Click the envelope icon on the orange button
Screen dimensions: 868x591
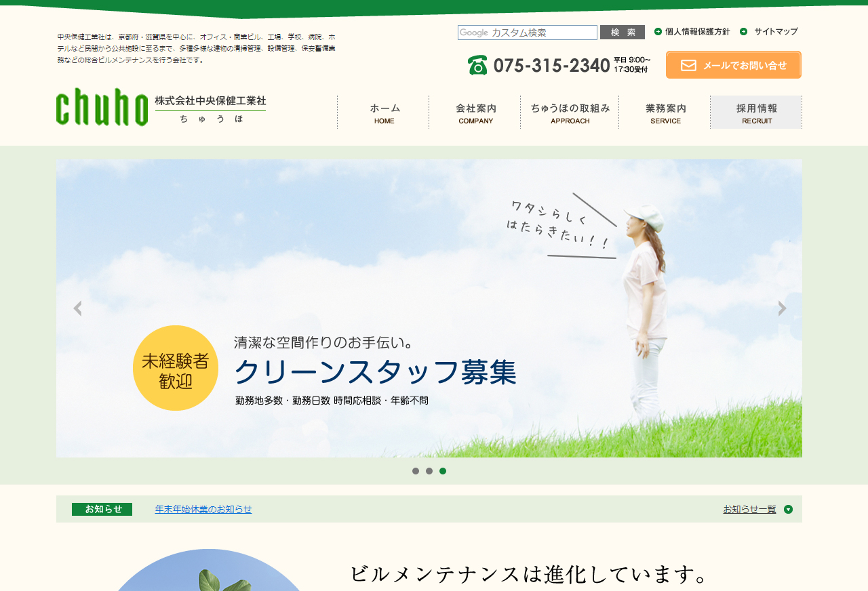click(688, 65)
